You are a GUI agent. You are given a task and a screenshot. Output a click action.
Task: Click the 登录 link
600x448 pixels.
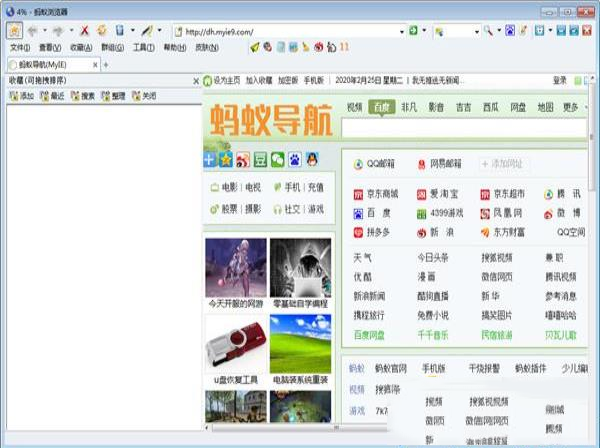pyautogui.click(x=559, y=80)
